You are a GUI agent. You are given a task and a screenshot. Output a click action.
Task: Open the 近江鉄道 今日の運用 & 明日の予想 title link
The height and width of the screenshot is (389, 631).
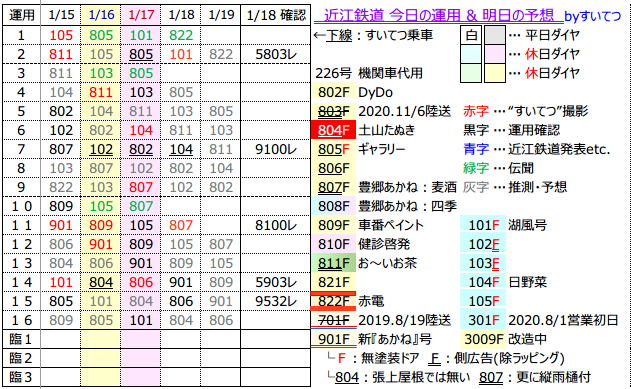click(438, 15)
